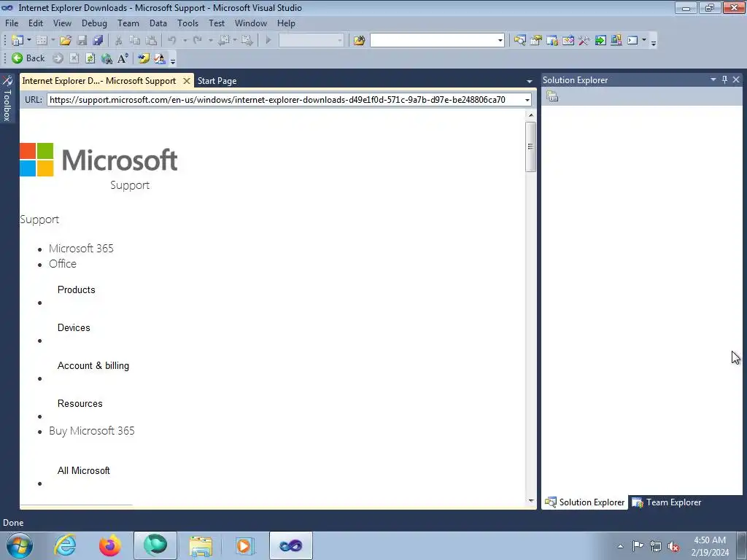Click the Paste clipboard icon
The width and height of the screenshot is (747, 560).
tap(151, 41)
